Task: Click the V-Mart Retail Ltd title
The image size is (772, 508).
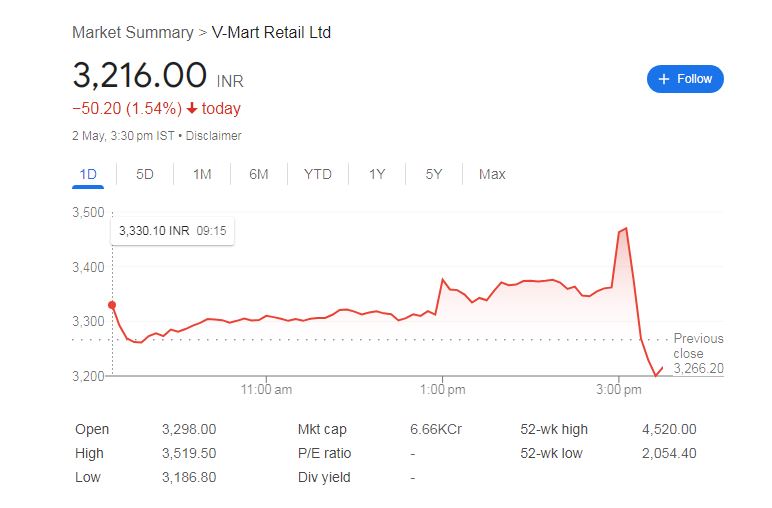Action: coord(270,32)
